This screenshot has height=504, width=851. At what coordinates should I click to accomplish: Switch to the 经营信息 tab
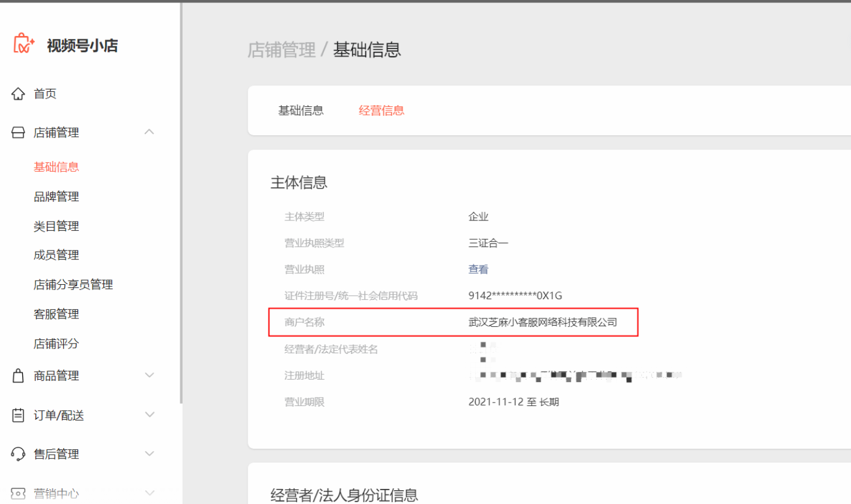pos(382,111)
